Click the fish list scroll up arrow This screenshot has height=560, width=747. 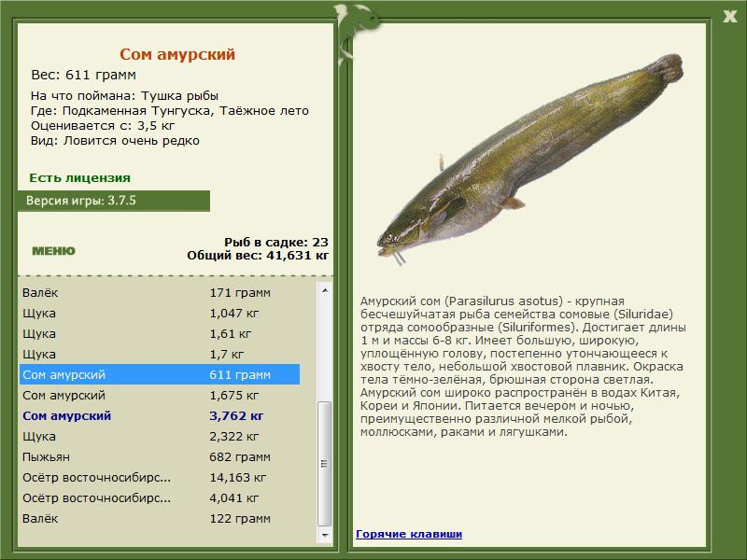(324, 290)
